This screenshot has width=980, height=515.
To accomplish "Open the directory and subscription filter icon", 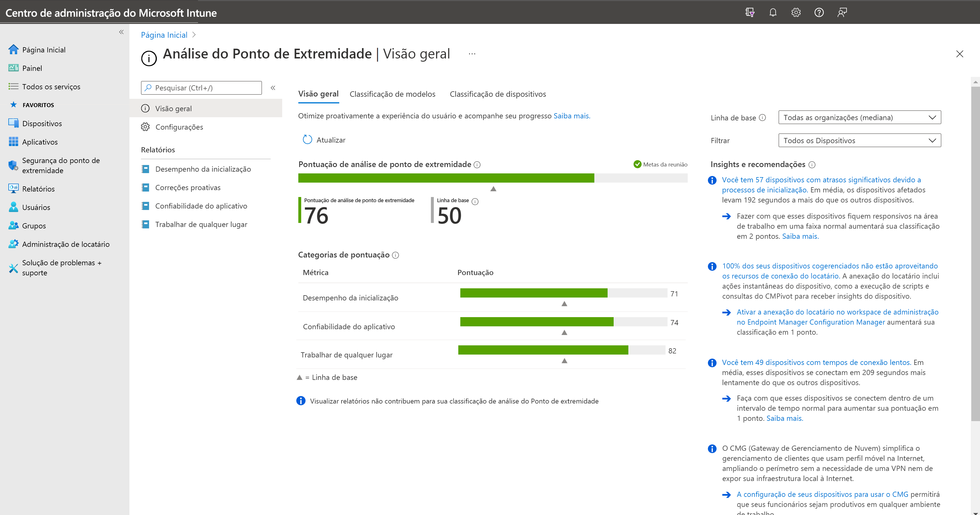I will pyautogui.click(x=749, y=13).
